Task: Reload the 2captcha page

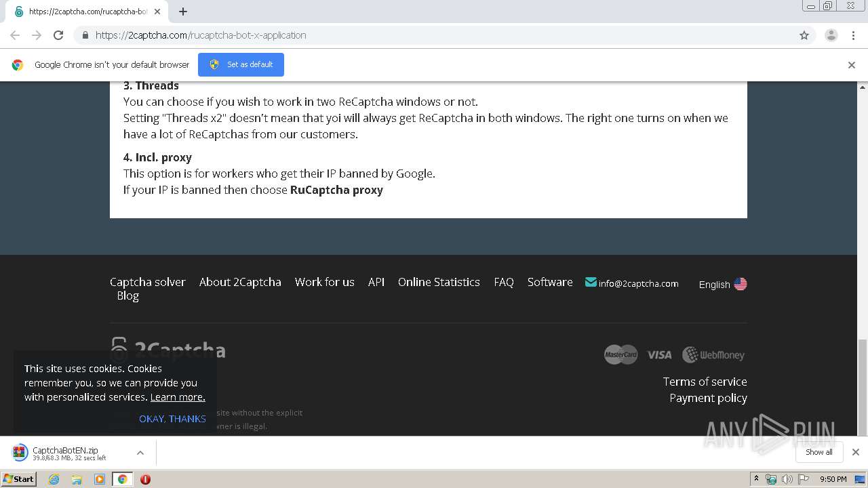Action: click(58, 35)
